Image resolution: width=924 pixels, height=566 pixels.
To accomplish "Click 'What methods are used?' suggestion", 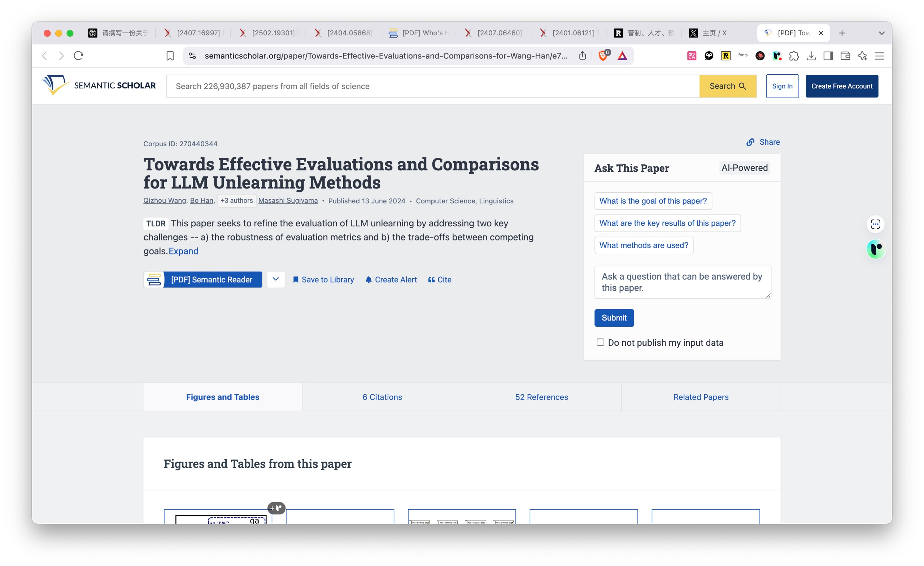I will point(644,245).
